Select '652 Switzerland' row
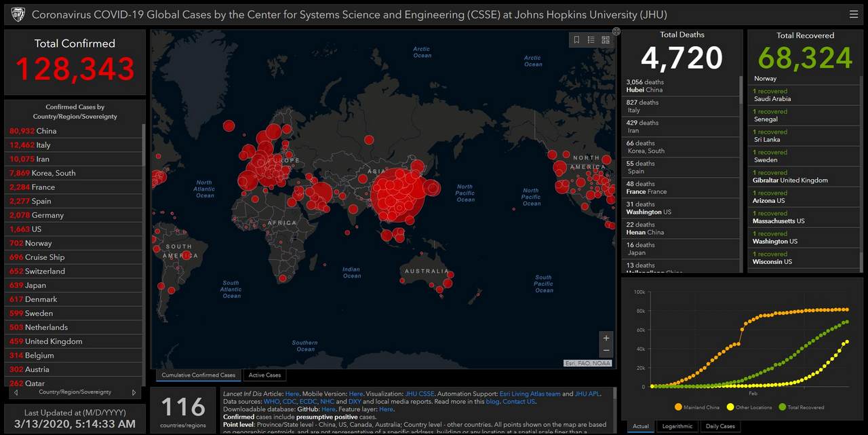The width and height of the screenshot is (868, 435). pos(75,271)
